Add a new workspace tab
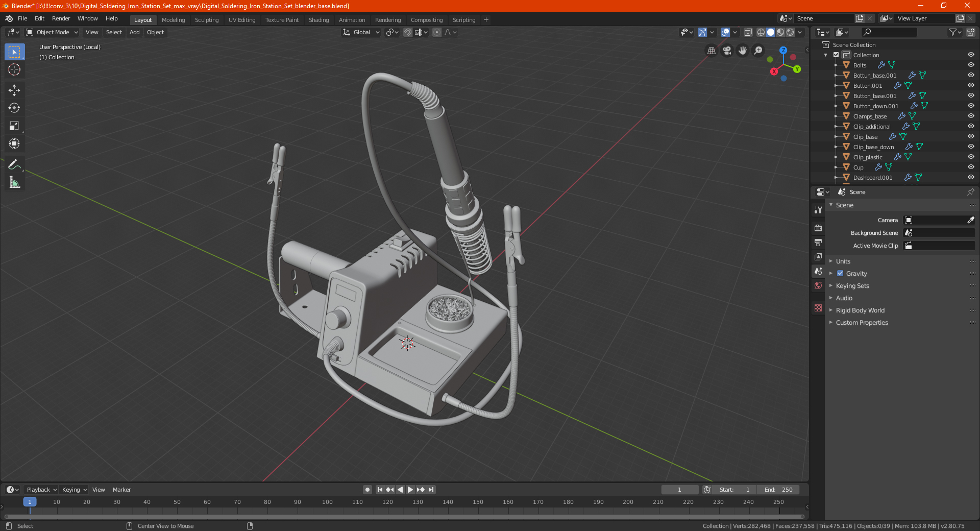The image size is (980, 531). [486, 20]
